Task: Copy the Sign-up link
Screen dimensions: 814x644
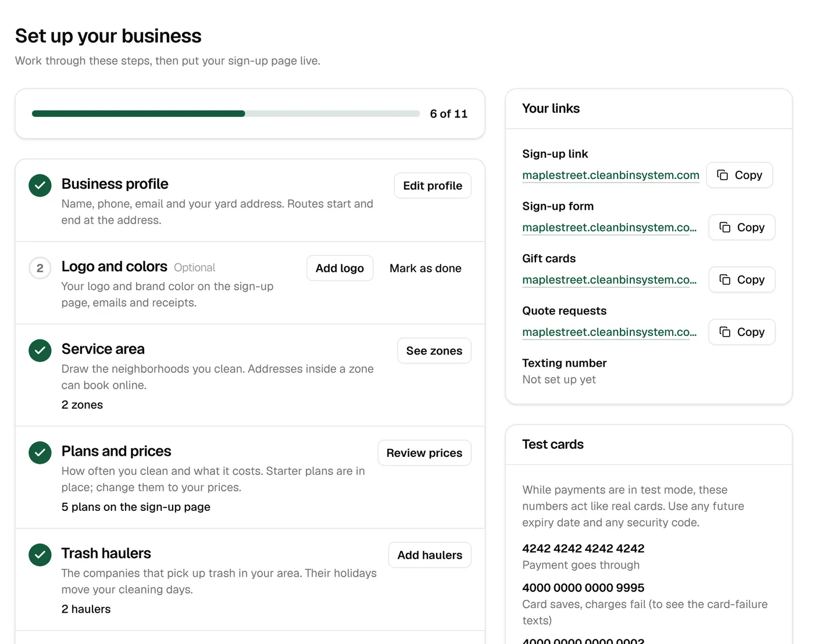Action: coord(740,175)
